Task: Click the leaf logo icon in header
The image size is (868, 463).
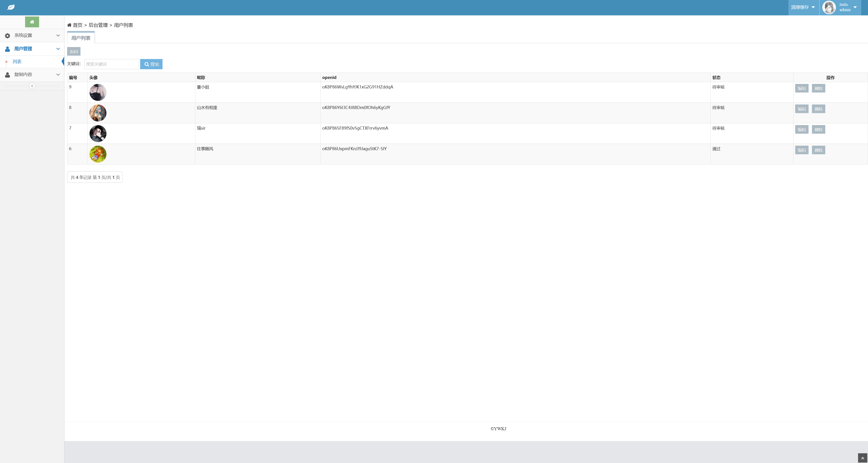Action: tap(11, 7)
